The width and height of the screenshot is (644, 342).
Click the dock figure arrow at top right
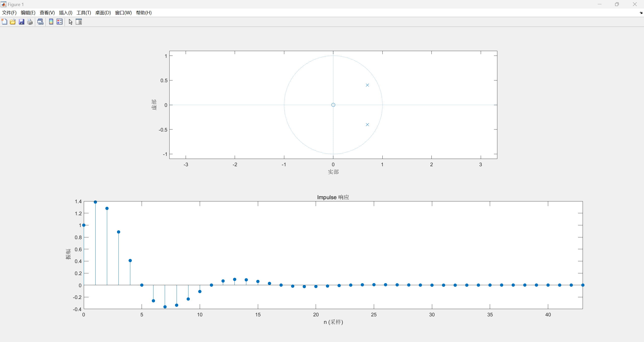point(641,13)
